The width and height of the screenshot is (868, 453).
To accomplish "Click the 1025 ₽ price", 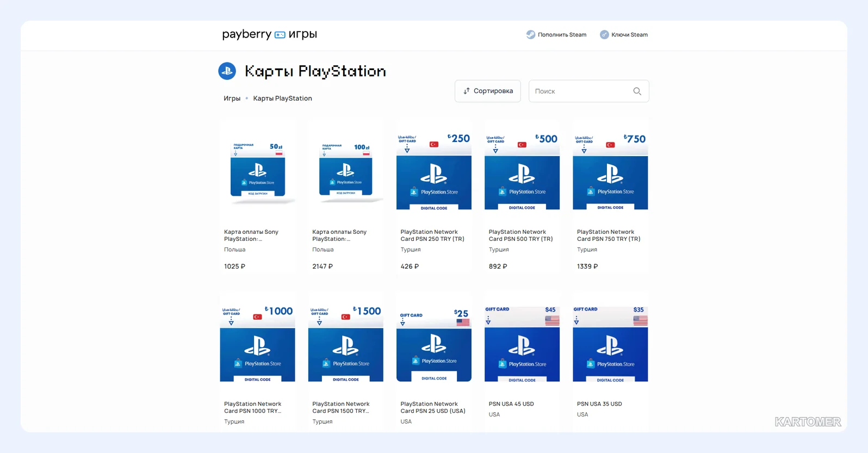I will [x=235, y=266].
